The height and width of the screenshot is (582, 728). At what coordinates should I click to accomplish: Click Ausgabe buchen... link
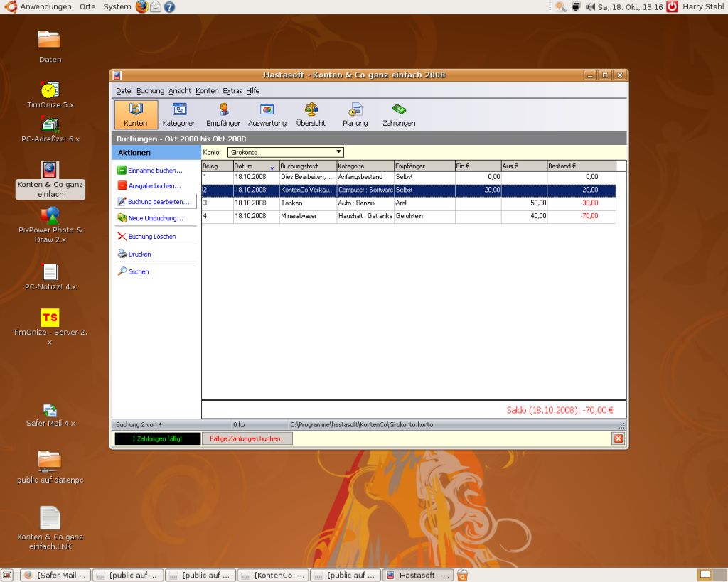pyautogui.click(x=154, y=185)
